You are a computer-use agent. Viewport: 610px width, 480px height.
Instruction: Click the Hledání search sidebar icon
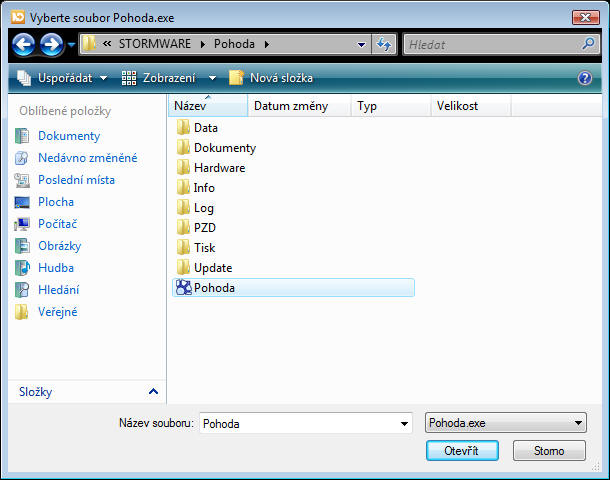point(22,290)
